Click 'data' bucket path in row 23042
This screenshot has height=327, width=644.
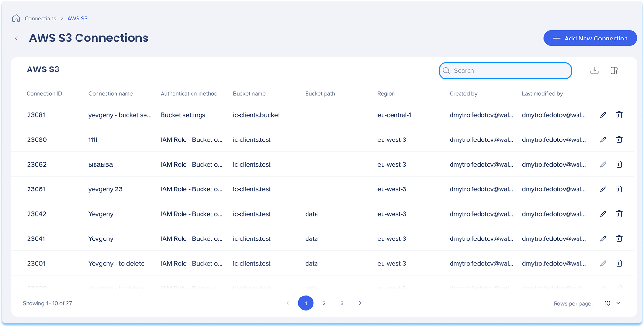311,214
